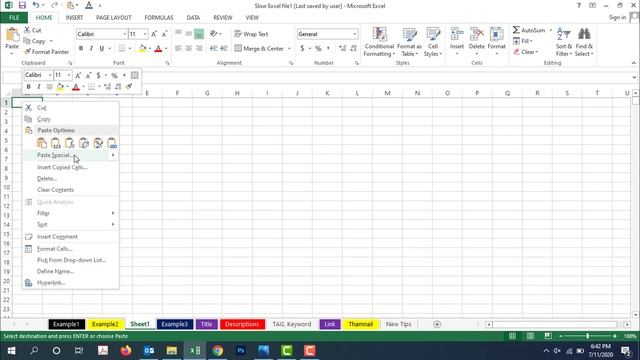Click Accounting Number Format dollar icon in ribbon
640x360 pixels.
302,49
